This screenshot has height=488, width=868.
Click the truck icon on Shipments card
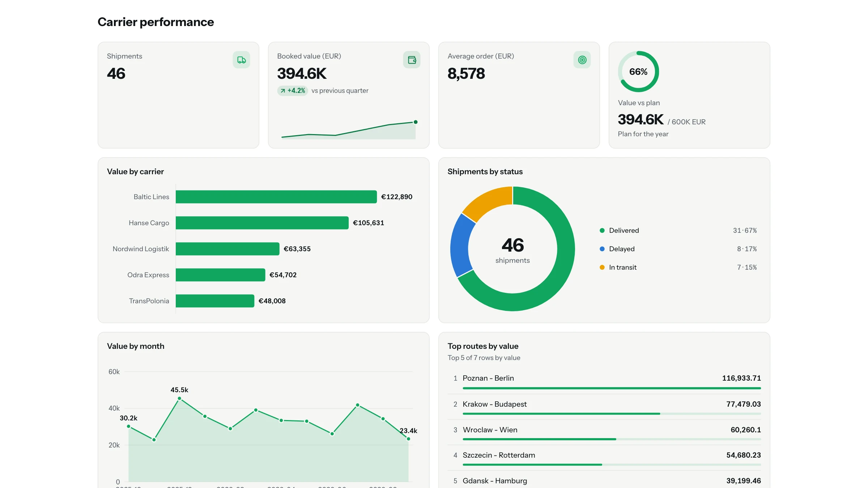[241, 60]
